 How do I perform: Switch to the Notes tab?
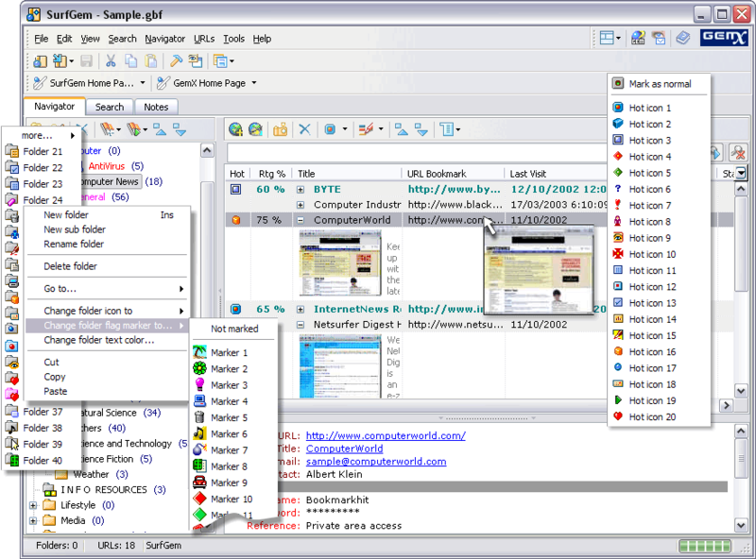[x=156, y=107]
